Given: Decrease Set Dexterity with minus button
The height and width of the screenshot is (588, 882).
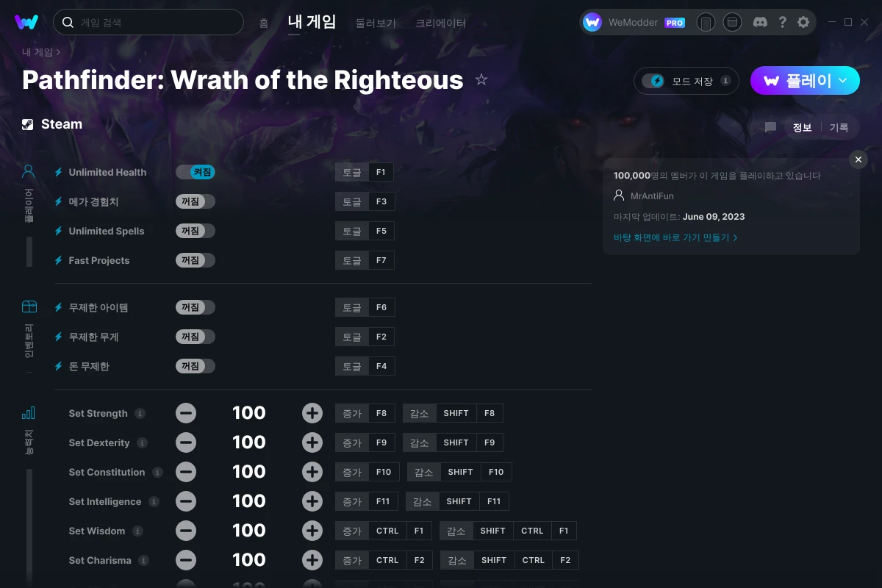Looking at the screenshot, I should [x=186, y=442].
